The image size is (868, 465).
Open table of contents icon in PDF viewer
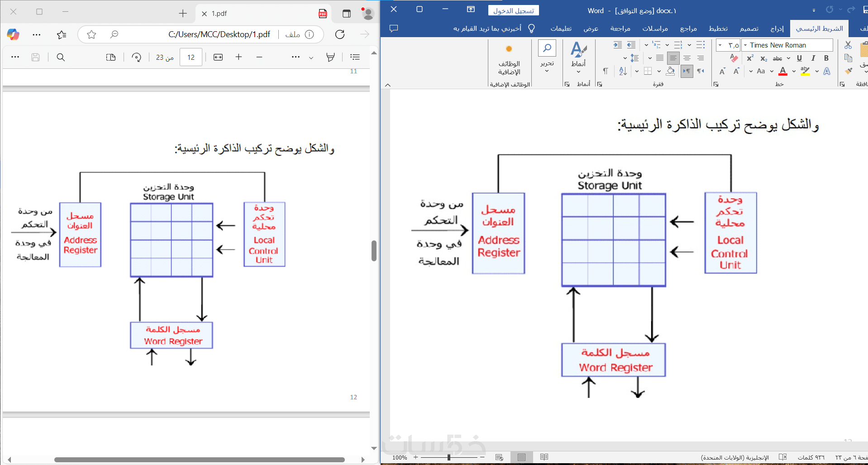(355, 57)
